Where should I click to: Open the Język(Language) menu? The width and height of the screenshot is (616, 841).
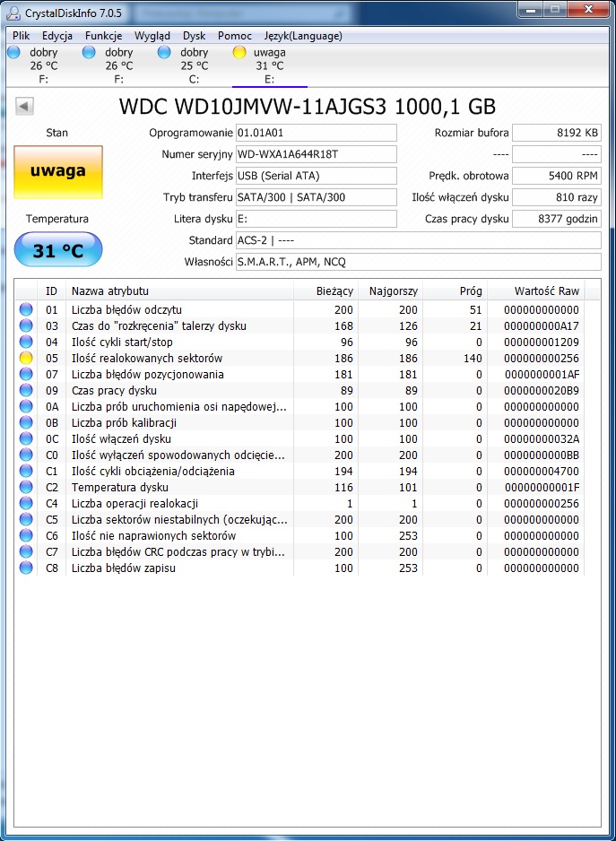tap(303, 36)
